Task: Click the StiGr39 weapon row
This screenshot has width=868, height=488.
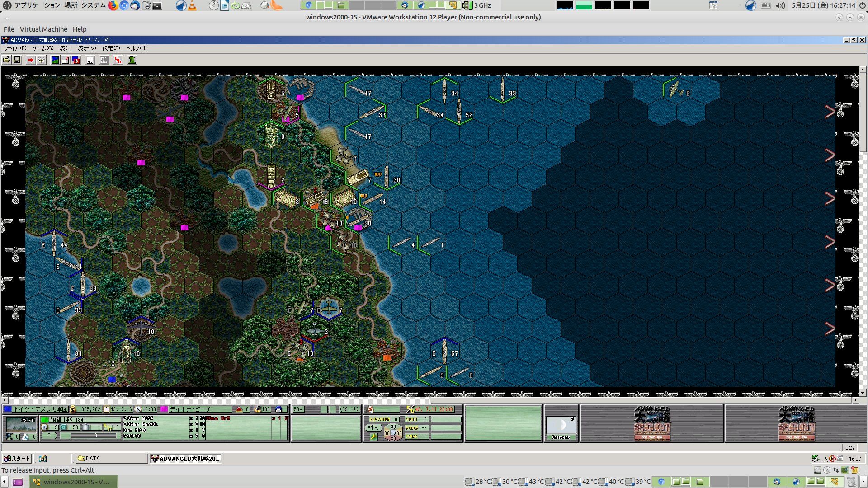Action: 165,436
